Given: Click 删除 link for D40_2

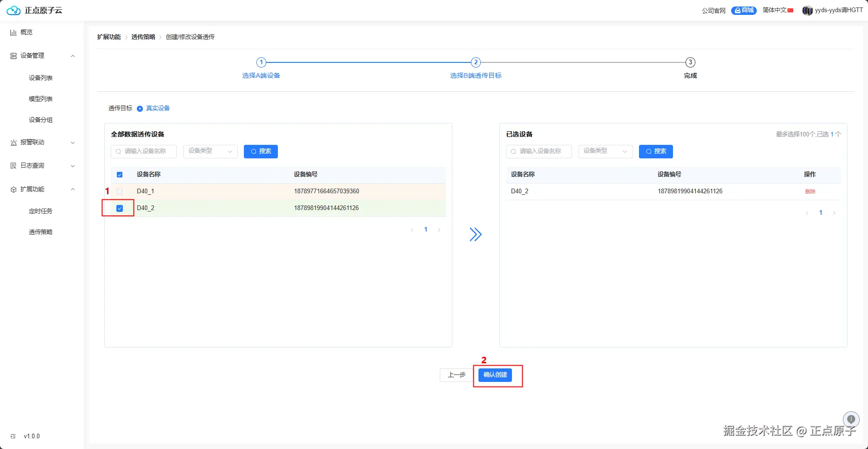Looking at the screenshot, I should [810, 191].
